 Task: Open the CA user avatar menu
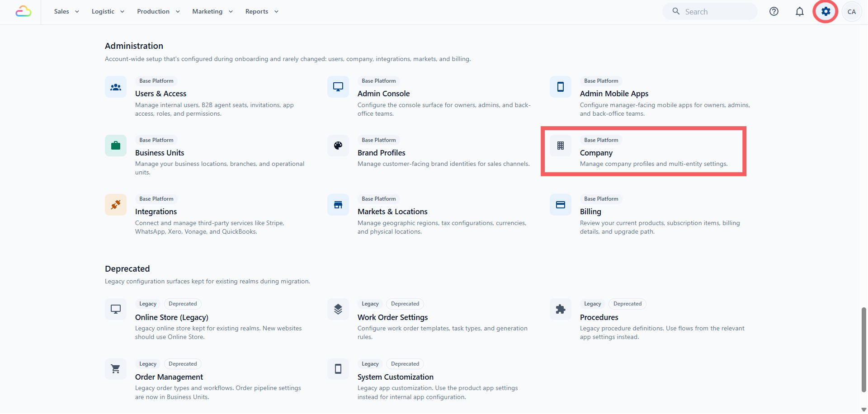pyautogui.click(x=852, y=12)
